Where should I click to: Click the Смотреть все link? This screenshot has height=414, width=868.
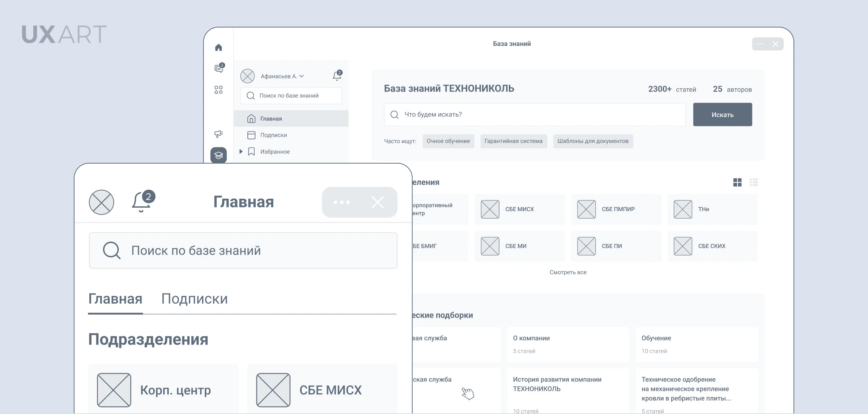(x=568, y=272)
